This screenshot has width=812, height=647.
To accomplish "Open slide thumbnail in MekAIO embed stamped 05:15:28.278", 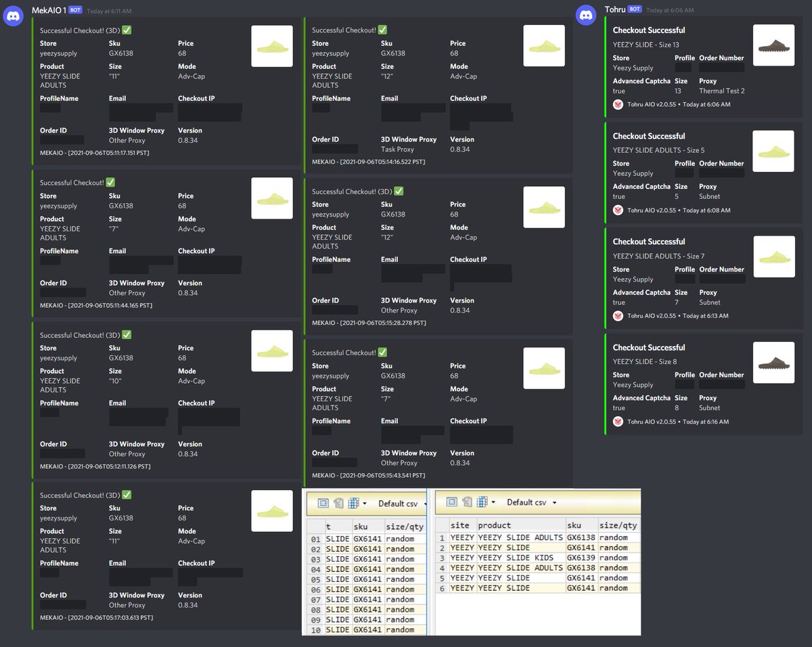I will [x=544, y=207].
